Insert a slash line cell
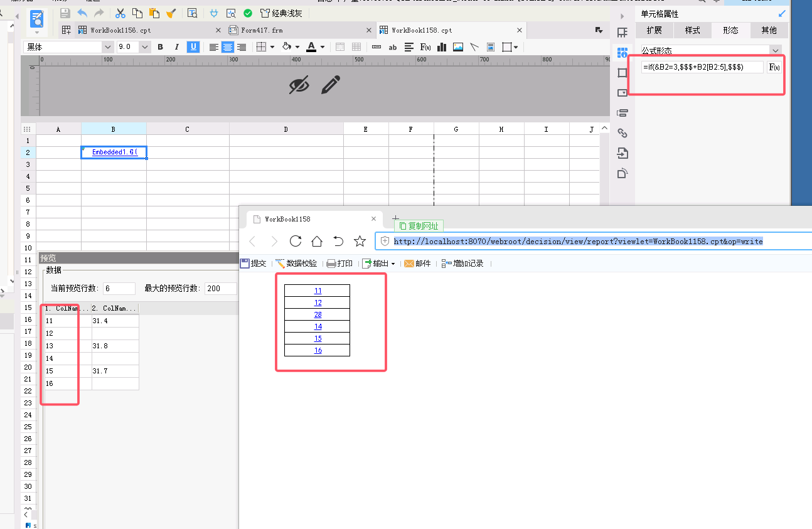The width and height of the screenshot is (812, 529). pos(474,47)
